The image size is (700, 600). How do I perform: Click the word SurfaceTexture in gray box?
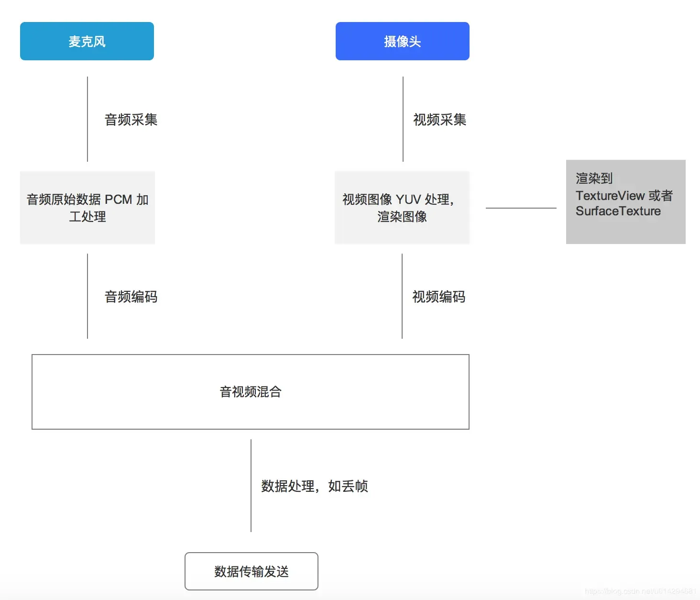(618, 211)
